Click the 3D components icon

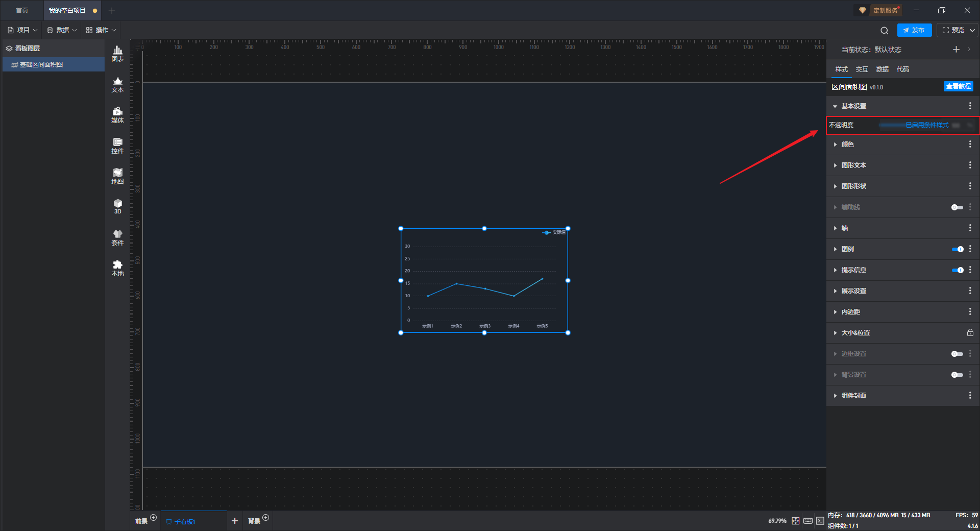tap(117, 207)
